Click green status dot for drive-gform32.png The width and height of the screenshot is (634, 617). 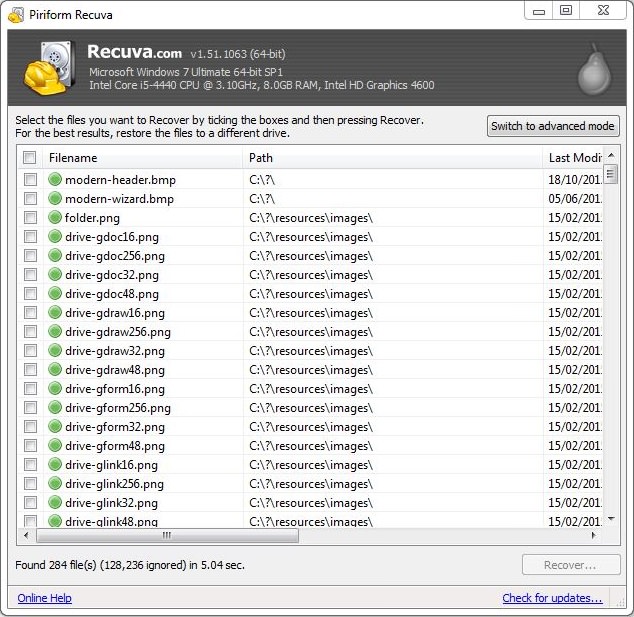point(55,426)
